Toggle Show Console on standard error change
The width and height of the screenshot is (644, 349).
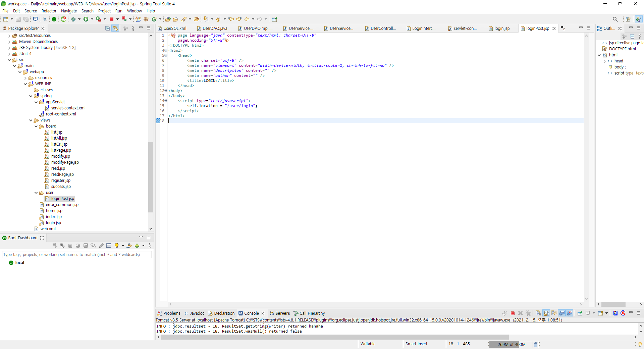[x=570, y=313]
